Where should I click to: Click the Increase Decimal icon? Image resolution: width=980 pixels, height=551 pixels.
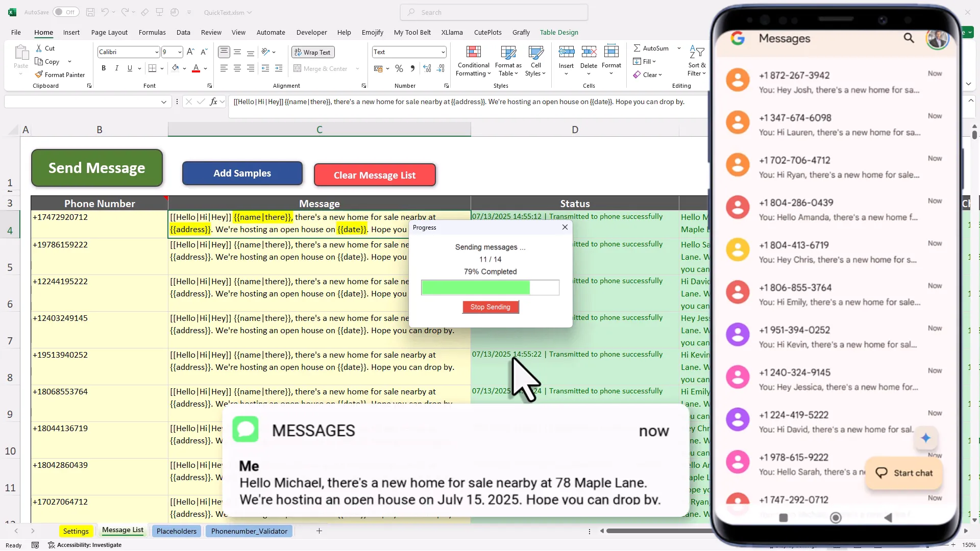click(427, 68)
